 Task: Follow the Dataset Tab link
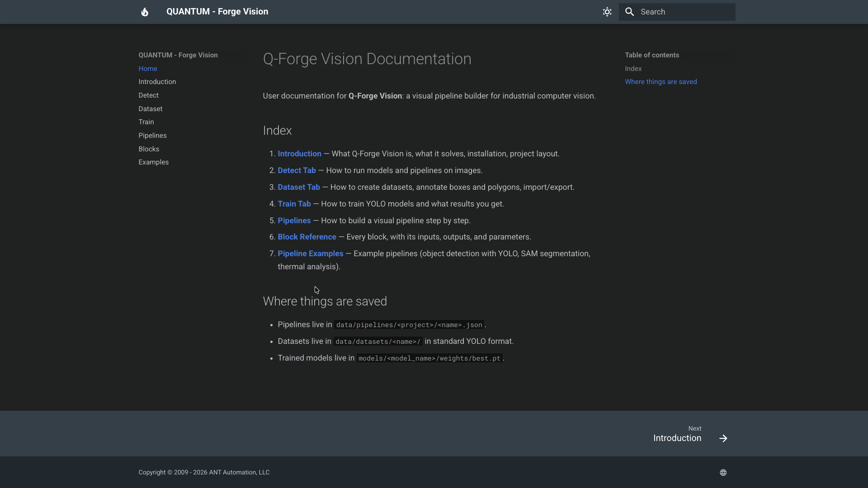click(299, 187)
